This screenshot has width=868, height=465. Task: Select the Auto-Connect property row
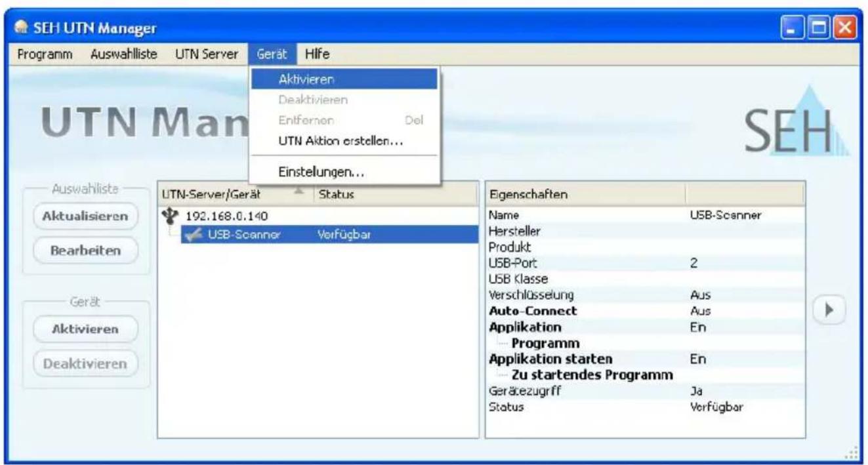[x=645, y=310]
